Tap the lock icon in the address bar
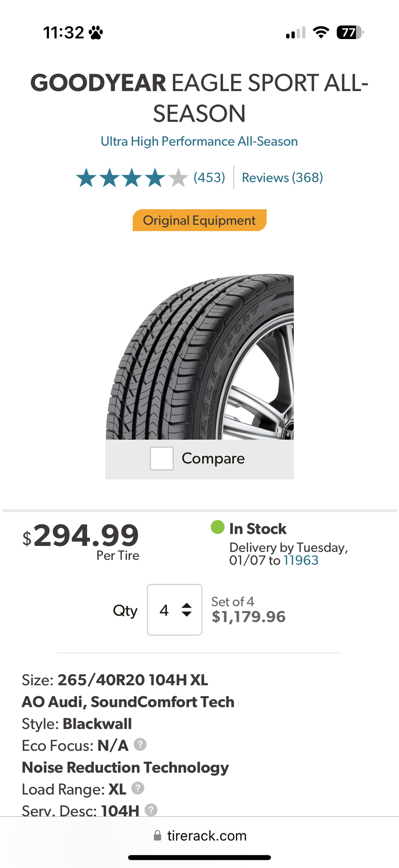 [x=156, y=835]
